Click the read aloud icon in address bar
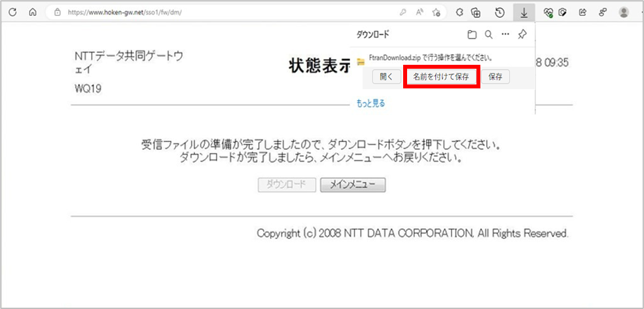 pyautogui.click(x=420, y=12)
